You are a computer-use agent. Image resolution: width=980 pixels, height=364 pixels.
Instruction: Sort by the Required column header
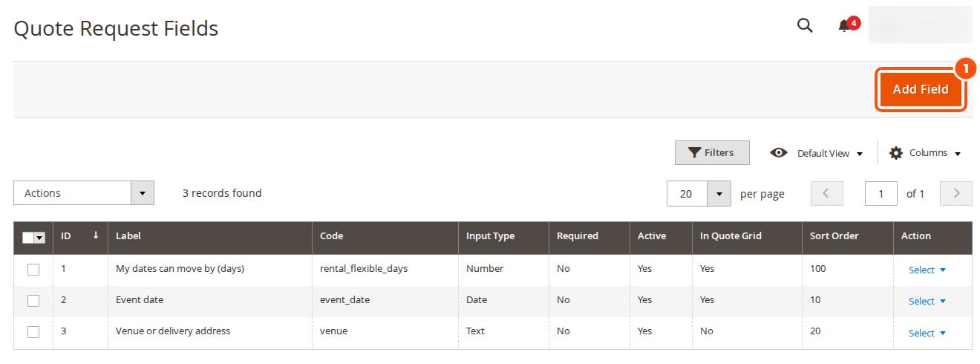click(x=589, y=236)
